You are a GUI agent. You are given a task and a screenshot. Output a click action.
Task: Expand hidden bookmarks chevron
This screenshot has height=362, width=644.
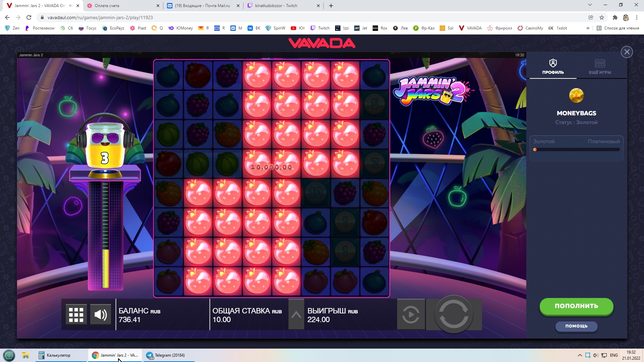point(588,28)
